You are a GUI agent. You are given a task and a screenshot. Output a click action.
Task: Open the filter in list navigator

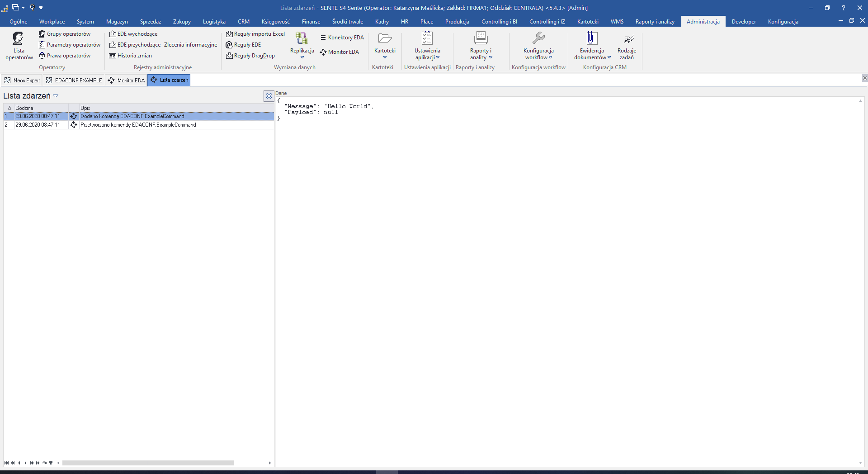point(51,463)
